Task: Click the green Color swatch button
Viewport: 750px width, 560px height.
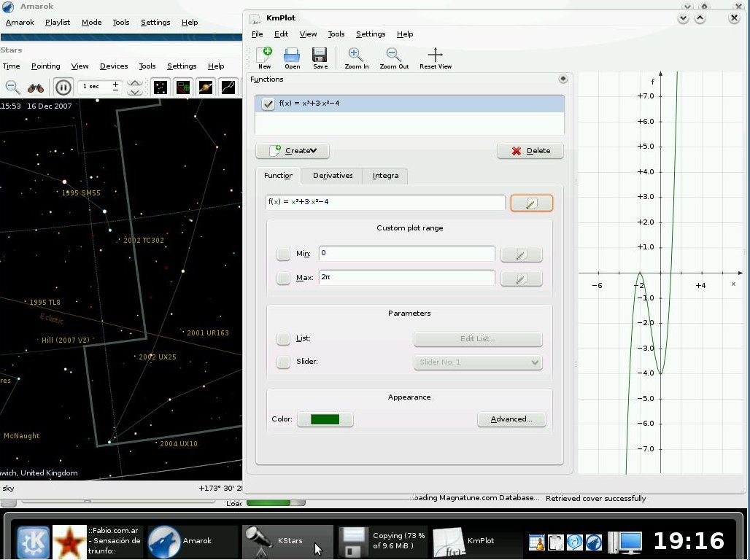Action: point(325,419)
